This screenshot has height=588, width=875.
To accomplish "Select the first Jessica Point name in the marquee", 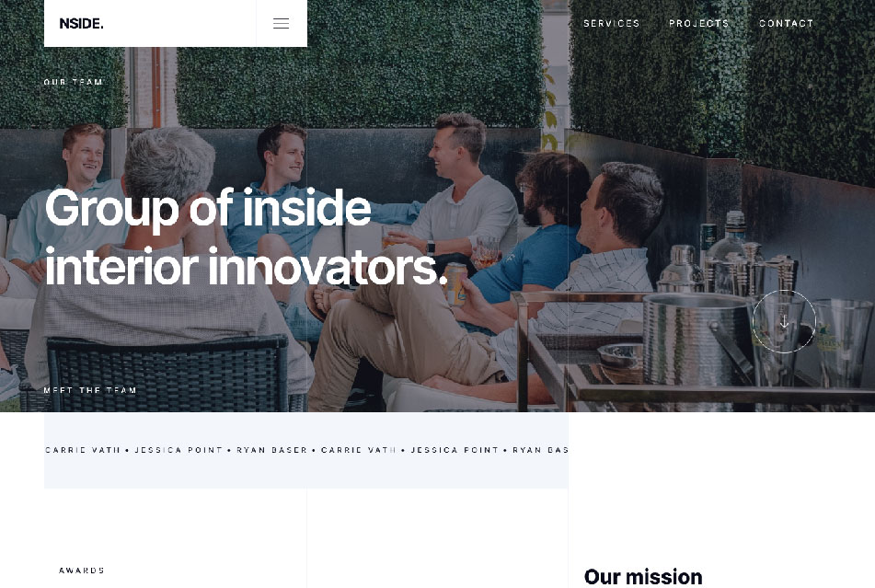I will 178,450.
